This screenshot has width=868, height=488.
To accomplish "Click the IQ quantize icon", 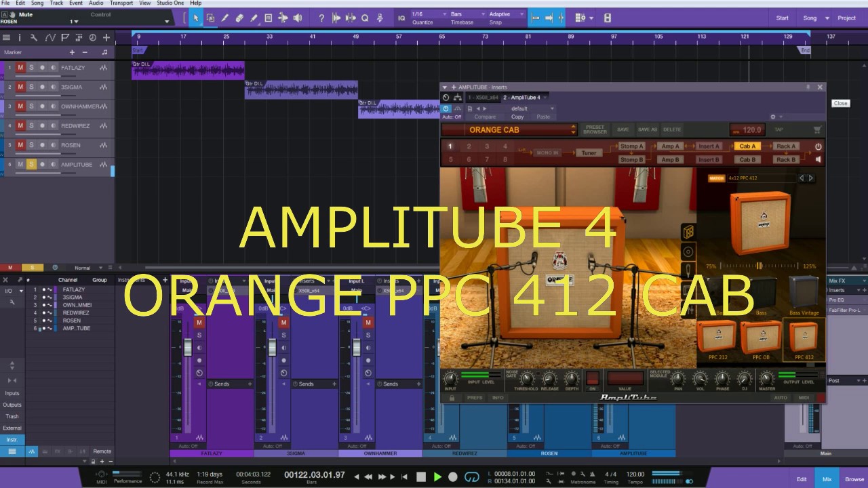I will 401,18.
